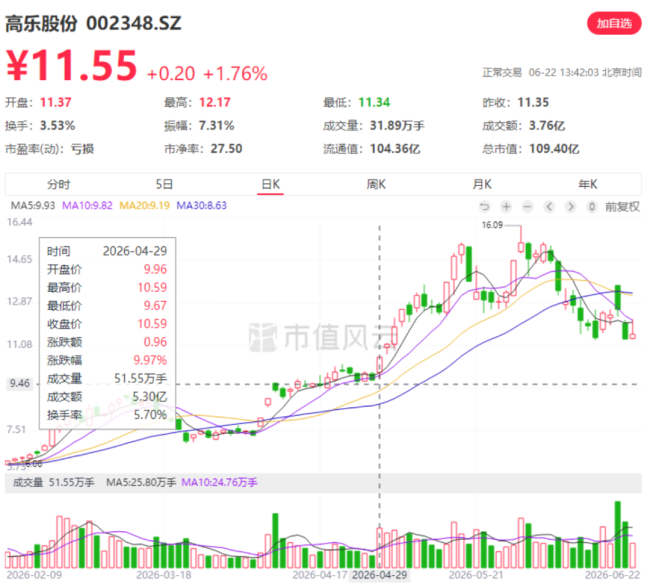Select the 日K chart tab
Viewport: 650px width, 584px height.
(x=270, y=184)
